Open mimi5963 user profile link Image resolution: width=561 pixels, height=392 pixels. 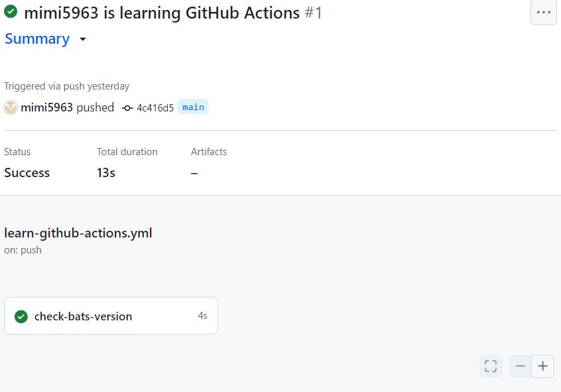tap(47, 107)
